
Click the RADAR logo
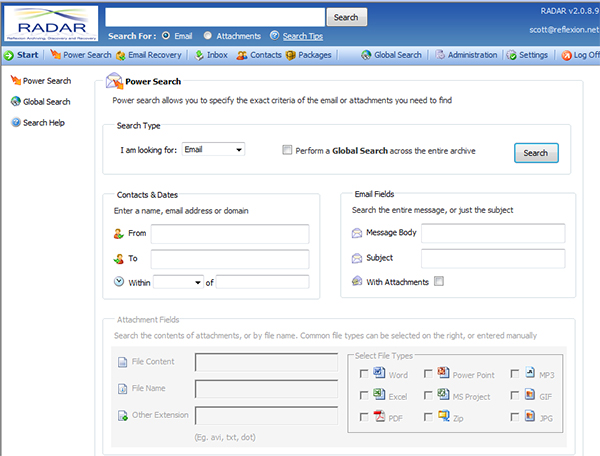pyautogui.click(x=52, y=23)
